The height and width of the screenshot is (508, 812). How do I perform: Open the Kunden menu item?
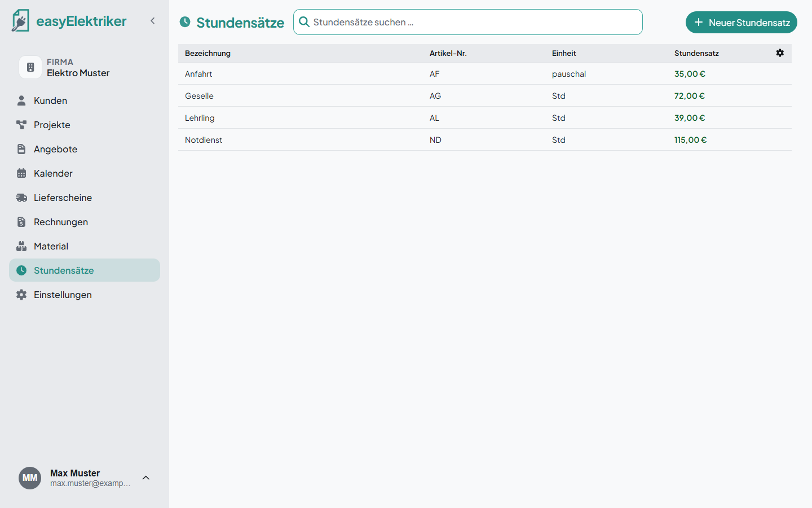tap(85, 100)
